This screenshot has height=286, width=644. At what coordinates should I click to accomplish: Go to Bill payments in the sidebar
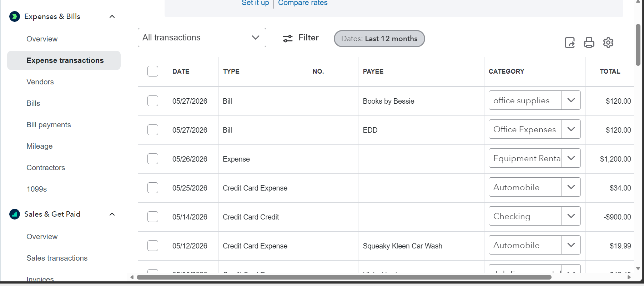[49, 125]
